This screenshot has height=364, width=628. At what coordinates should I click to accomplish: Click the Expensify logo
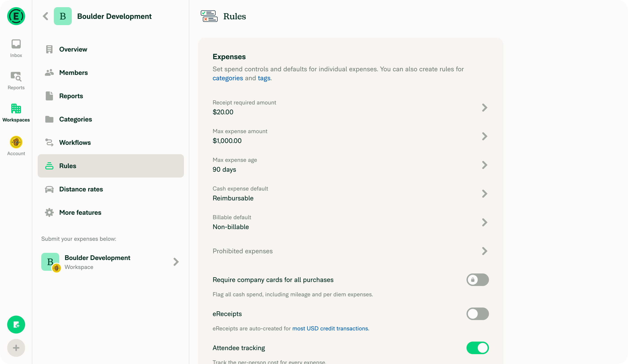pos(16,16)
